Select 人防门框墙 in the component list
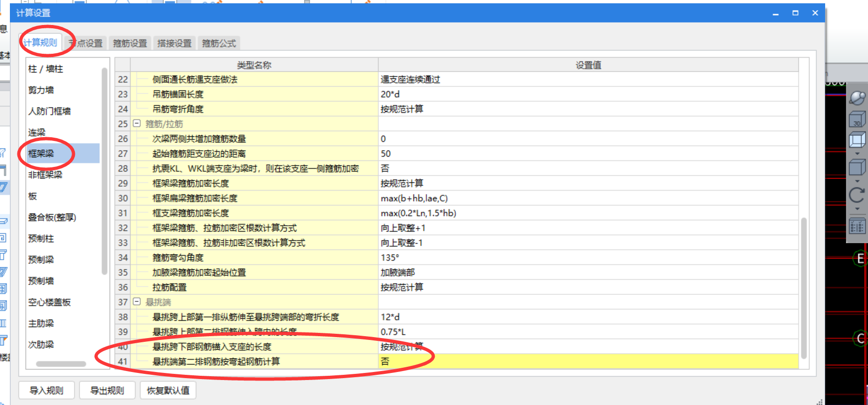 pos(49,111)
